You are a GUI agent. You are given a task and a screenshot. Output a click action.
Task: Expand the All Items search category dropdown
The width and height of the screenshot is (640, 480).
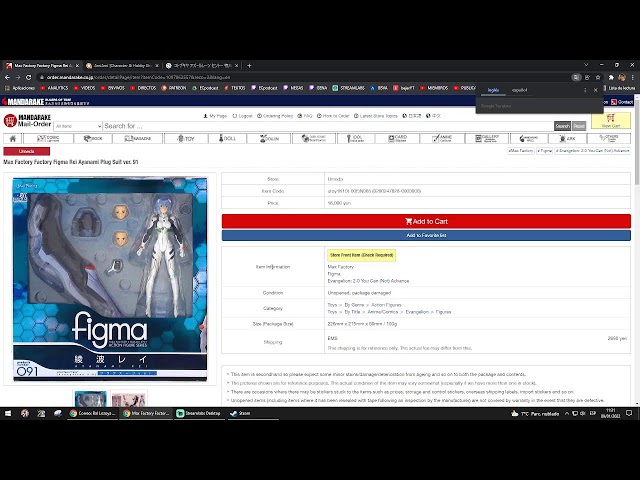click(x=78, y=126)
